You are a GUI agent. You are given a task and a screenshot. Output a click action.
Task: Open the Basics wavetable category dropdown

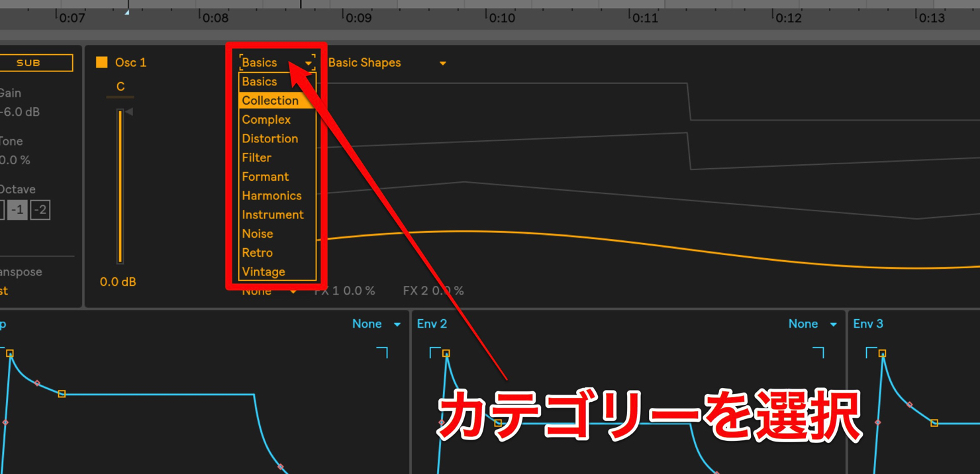(277, 63)
